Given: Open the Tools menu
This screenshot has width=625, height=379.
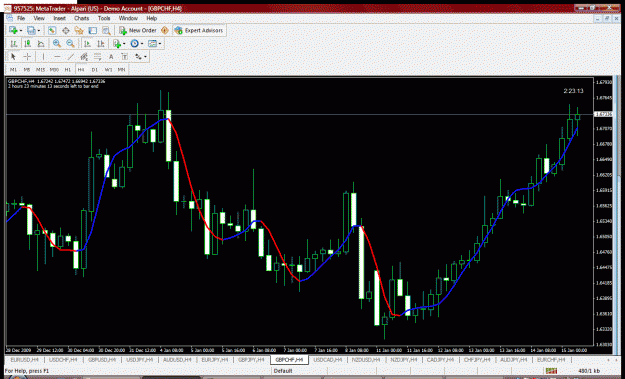Looking at the screenshot, I should coord(104,18).
